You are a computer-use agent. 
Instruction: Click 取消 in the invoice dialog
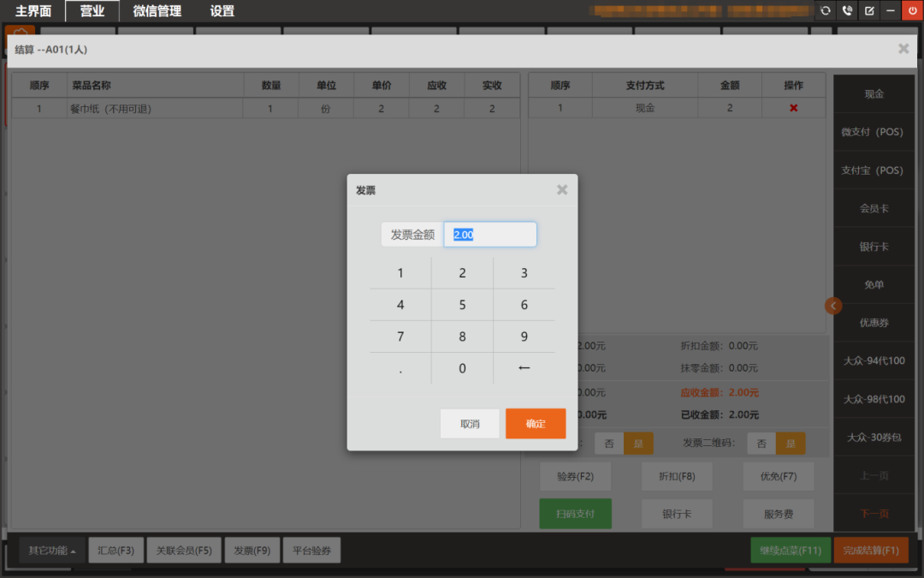[470, 424]
